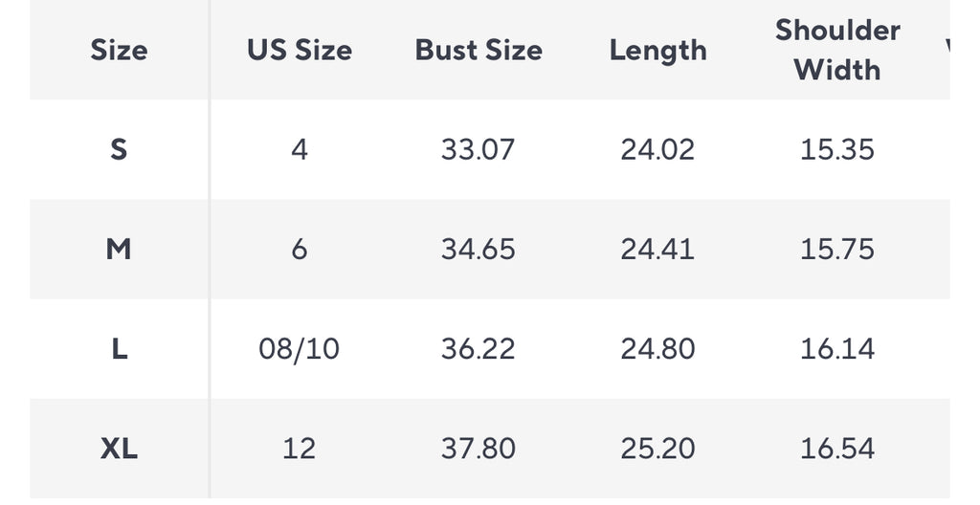Click the Bust Size column header
Screen dimensions: 980x505
click(479, 50)
